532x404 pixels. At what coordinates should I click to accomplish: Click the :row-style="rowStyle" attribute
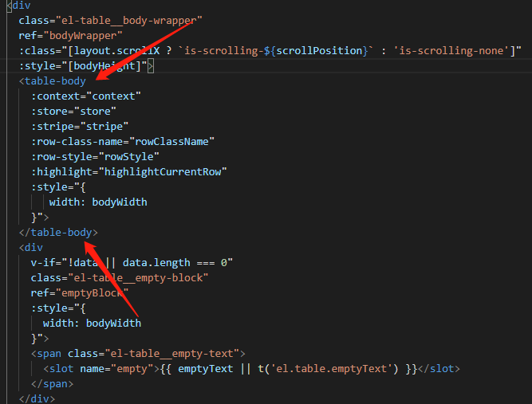click(x=95, y=157)
